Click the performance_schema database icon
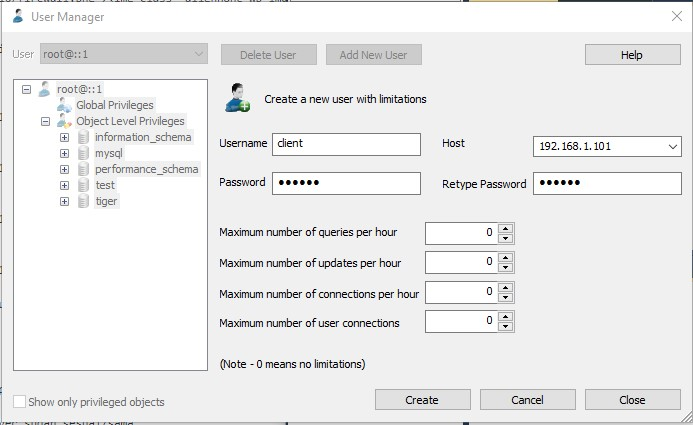 point(83,169)
